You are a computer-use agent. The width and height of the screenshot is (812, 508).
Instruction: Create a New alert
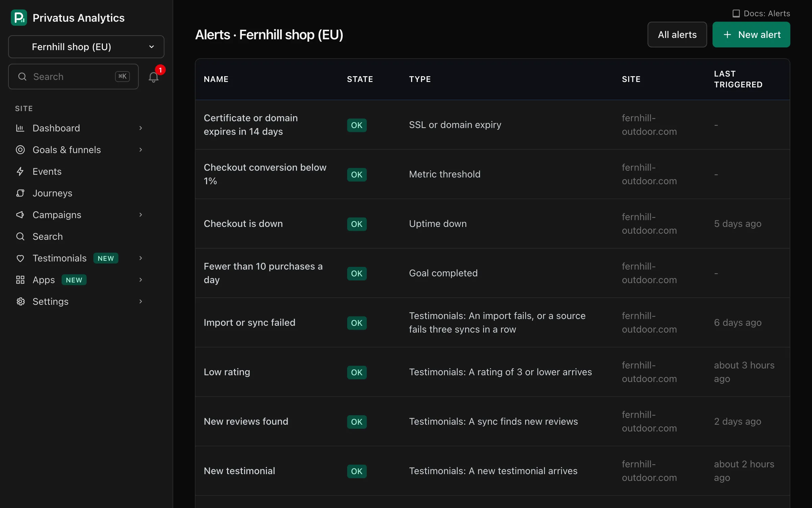(x=751, y=35)
